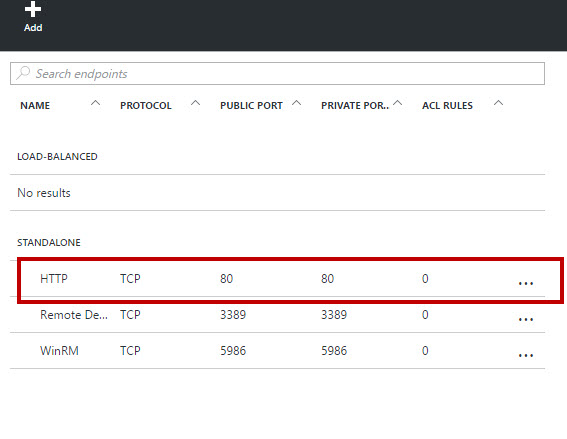This screenshot has height=439, width=567.
Task: Click the 5986 private port value
Action: (334, 351)
